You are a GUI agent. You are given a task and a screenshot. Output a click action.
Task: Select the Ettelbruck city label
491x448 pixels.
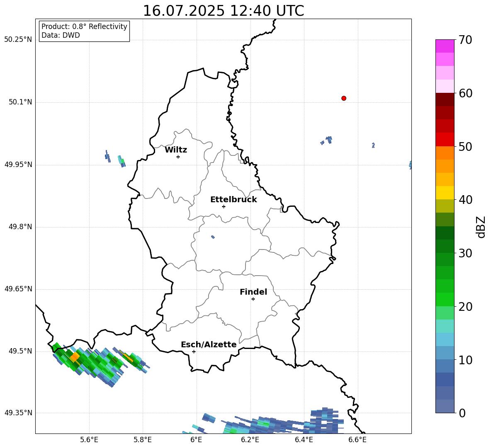pyautogui.click(x=233, y=200)
